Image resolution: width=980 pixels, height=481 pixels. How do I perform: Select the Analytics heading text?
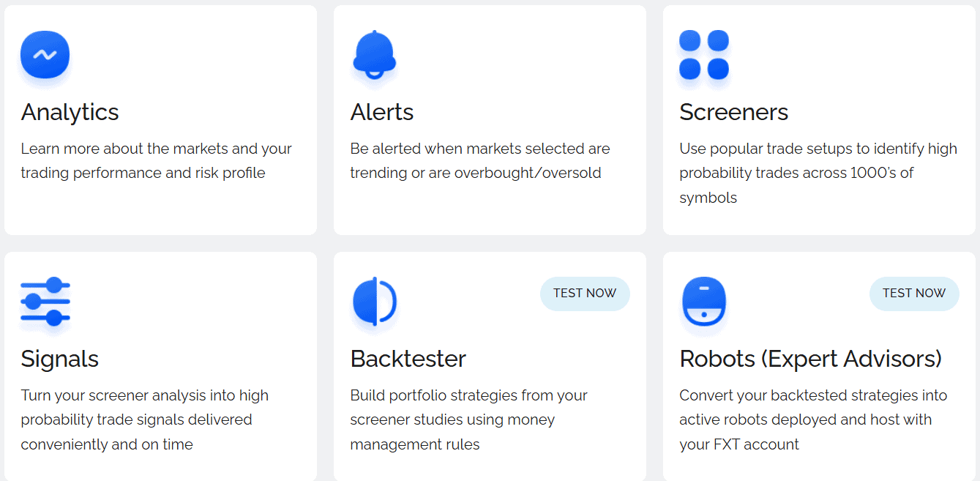coord(70,112)
